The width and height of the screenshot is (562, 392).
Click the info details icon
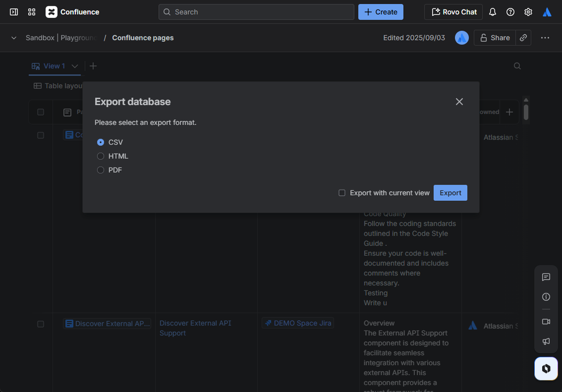pyautogui.click(x=546, y=297)
